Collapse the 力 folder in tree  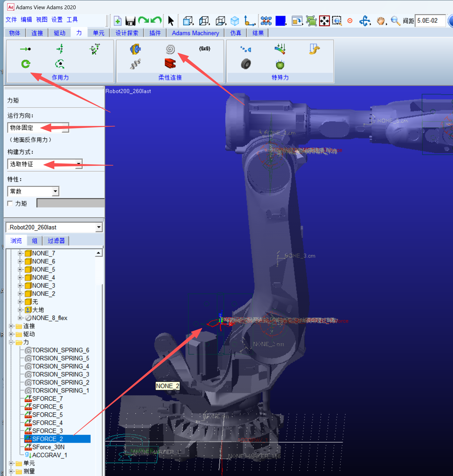pyautogui.click(x=11, y=342)
